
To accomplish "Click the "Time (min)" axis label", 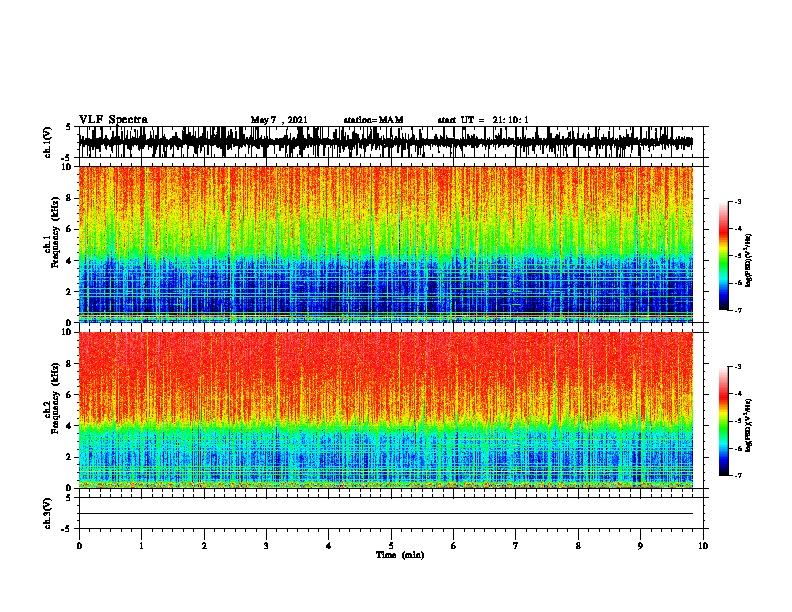I will 400,555.
